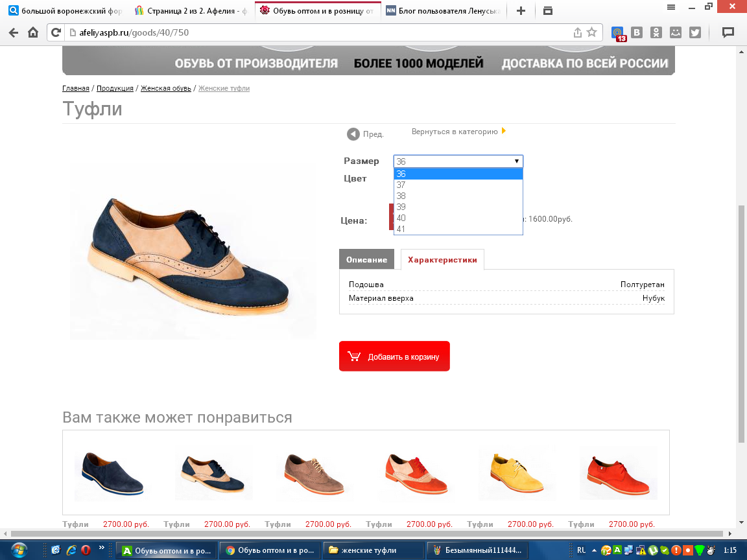
Task: Open the Odnoklassniki extension icon
Action: [656, 32]
